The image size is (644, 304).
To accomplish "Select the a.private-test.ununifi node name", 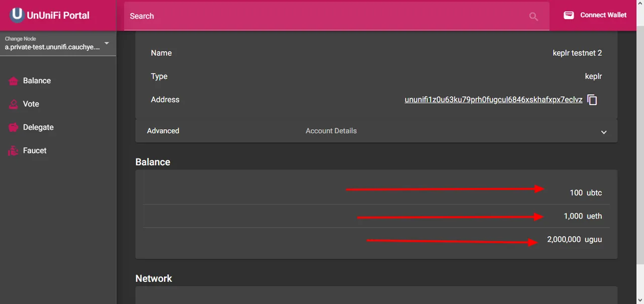I will [52, 47].
